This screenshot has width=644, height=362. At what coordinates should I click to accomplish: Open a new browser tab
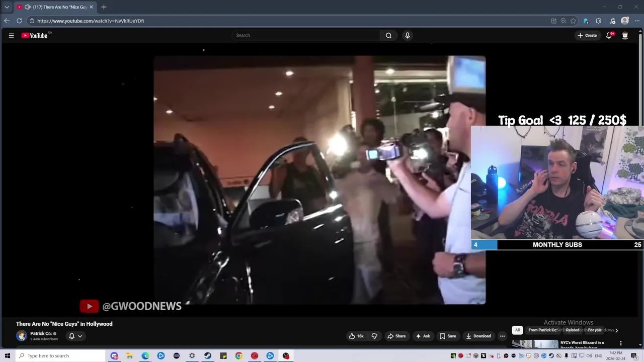point(104,7)
